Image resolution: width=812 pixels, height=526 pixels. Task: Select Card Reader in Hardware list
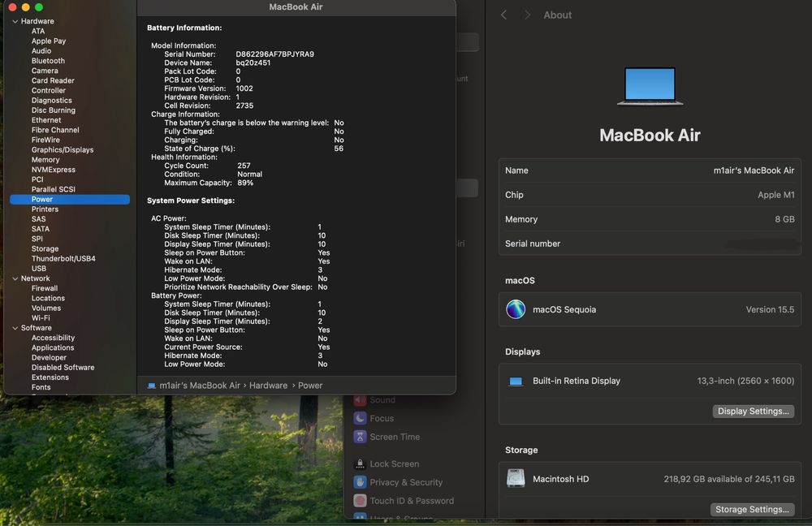53,80
